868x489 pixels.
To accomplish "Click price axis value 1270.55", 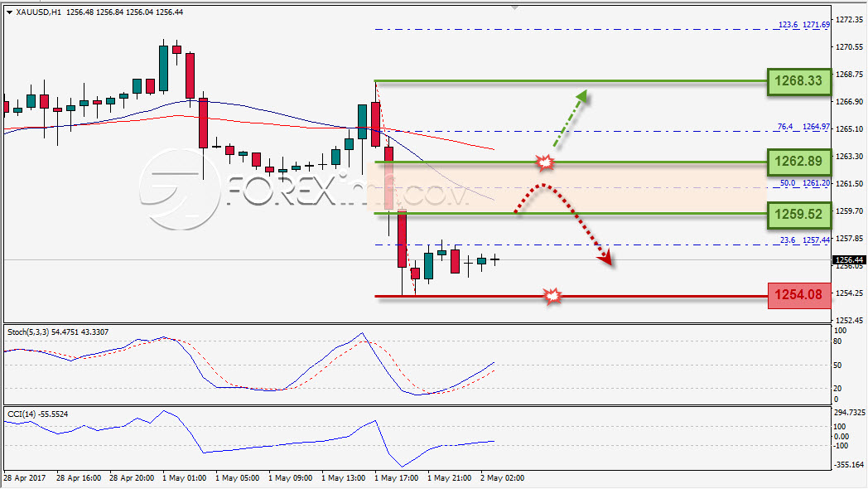I will click(x=849, y=47).
